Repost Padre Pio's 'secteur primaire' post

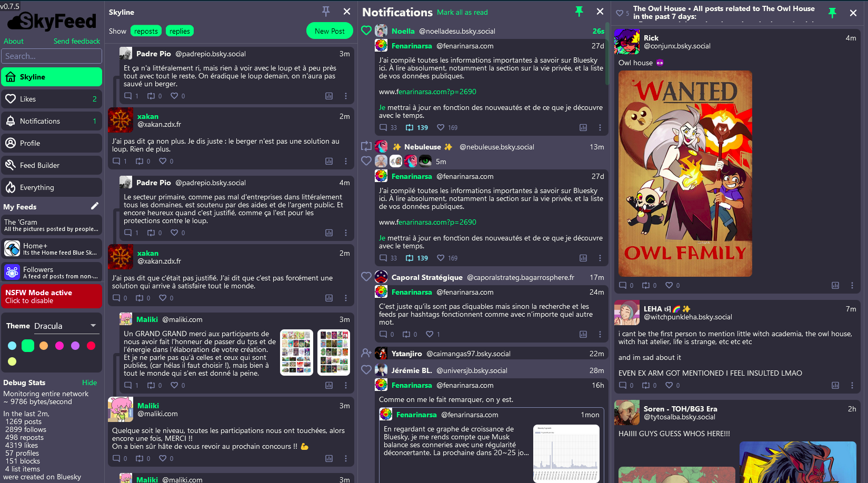151,233
